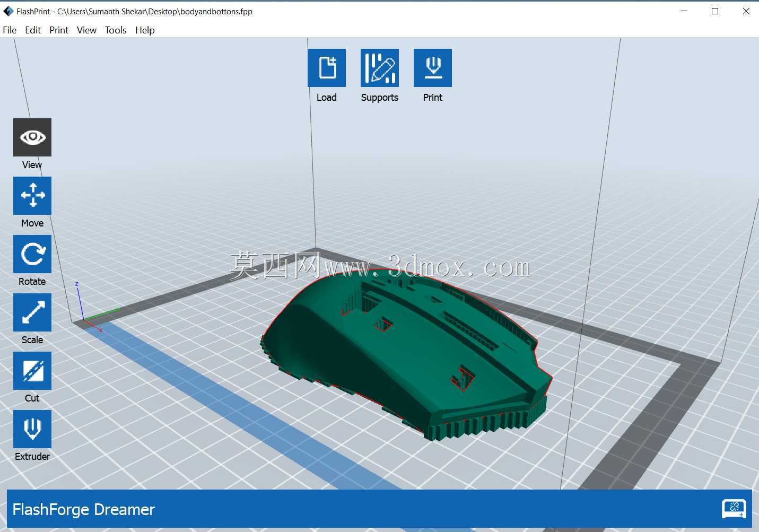The width and height of the screenshot is (759, 532).
Task: Open the Cut tool
Action: pos(32,371)
